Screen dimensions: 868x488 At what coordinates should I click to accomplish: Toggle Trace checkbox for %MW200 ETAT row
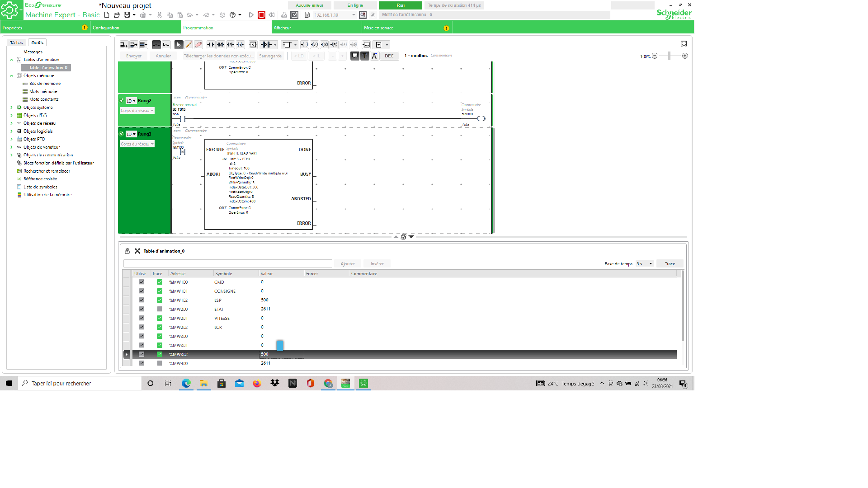160,309
